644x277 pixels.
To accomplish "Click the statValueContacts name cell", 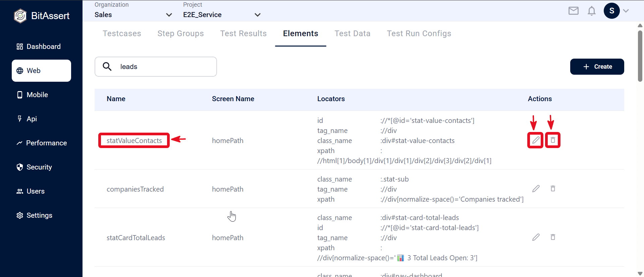I will coord(134,141).
